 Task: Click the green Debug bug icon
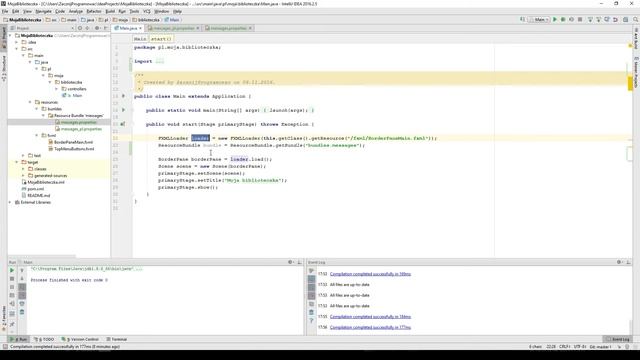563,20
